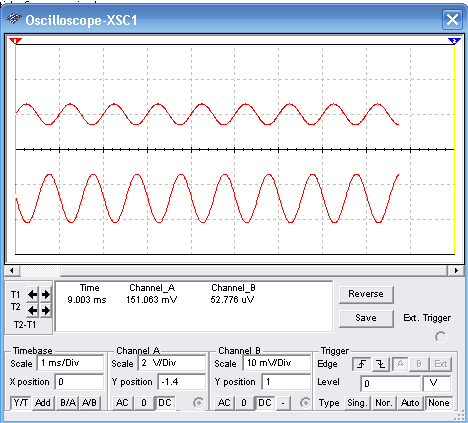Shift cursor T2 right with arrow
Viewport: 468px width, 423px height.
click(46, 311)
